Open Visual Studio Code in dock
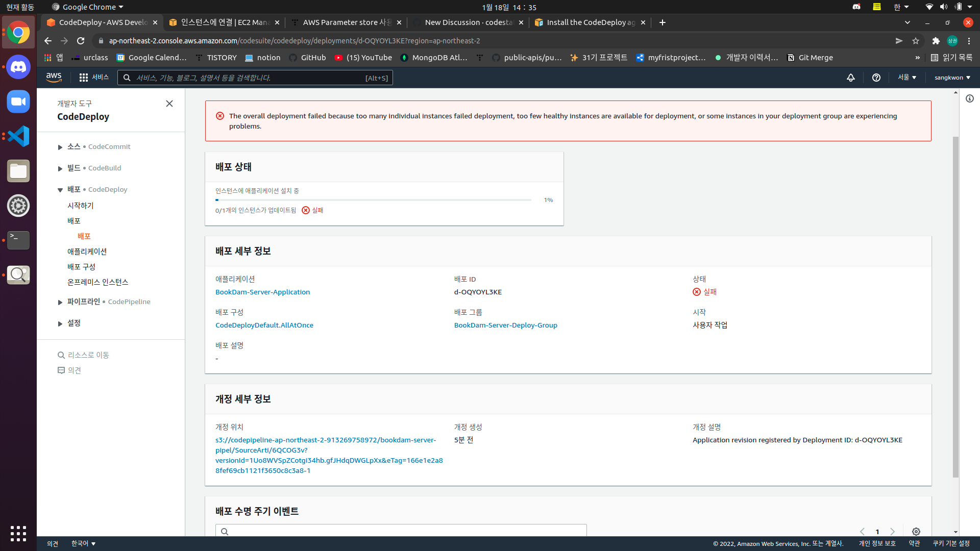The height and width of the screenshot is (551, 980). pyautogui.click(x=18, y=136)
